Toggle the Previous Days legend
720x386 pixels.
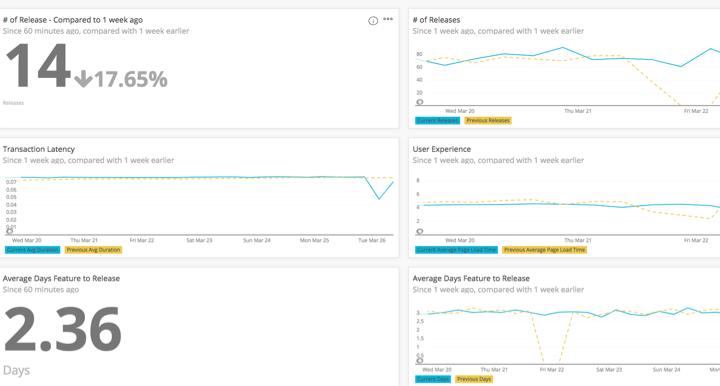474,379
